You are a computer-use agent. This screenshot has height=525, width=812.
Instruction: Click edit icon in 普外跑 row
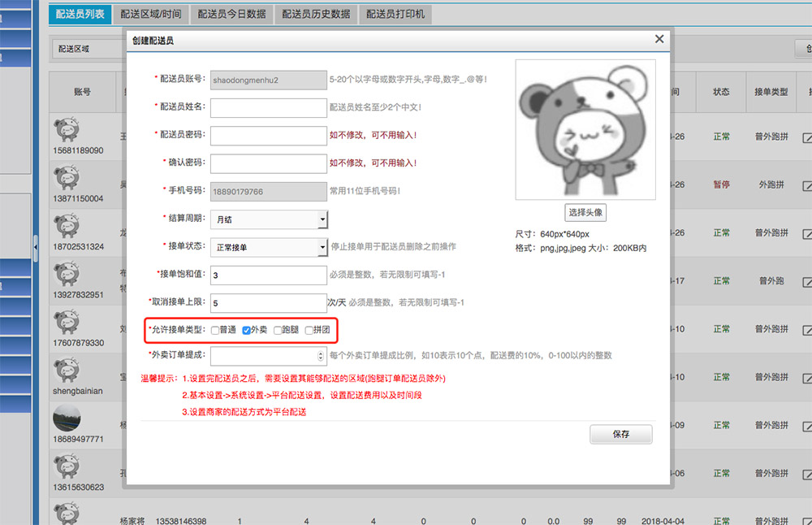[x=807, y=281]
